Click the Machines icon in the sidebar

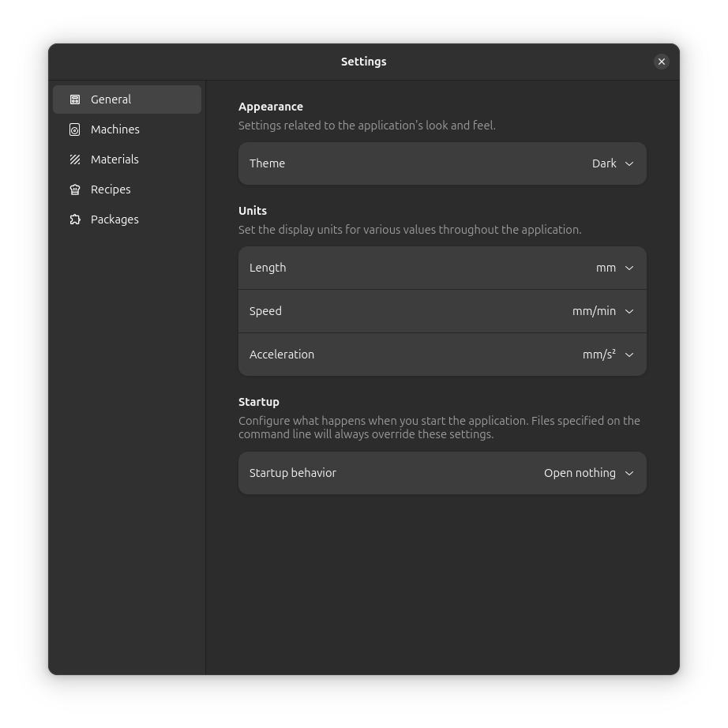tap(75, 129)
